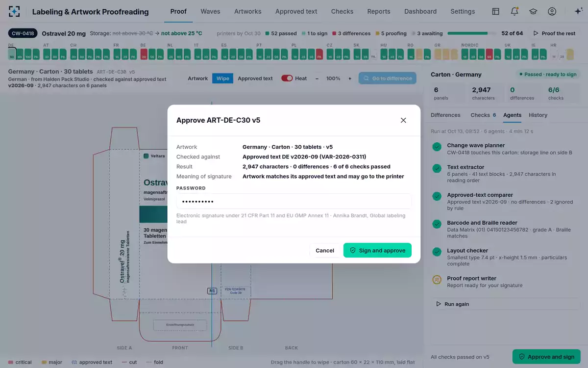This screenshot has height=368, width=588.
Task: Zoom out with the minus button
Action: (317, 79)
